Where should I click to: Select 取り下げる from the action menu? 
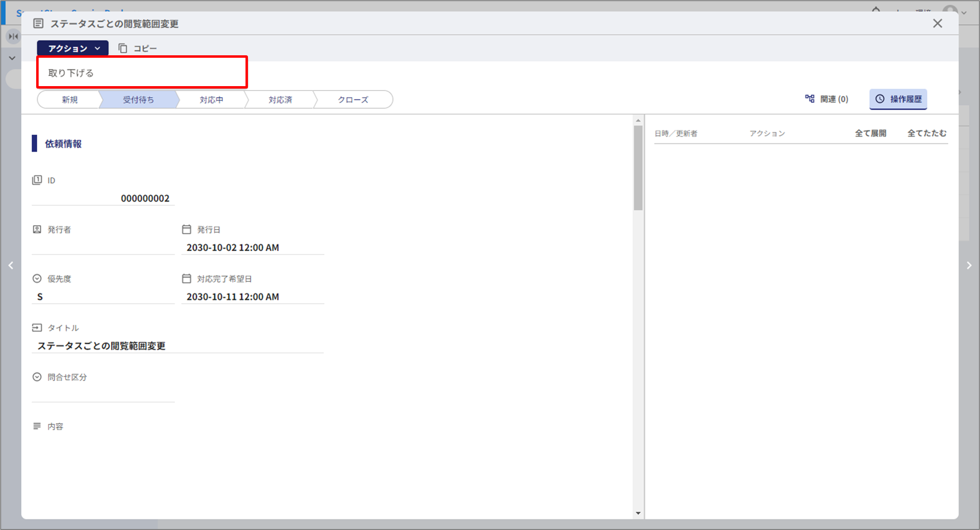(x=71, y=73)
